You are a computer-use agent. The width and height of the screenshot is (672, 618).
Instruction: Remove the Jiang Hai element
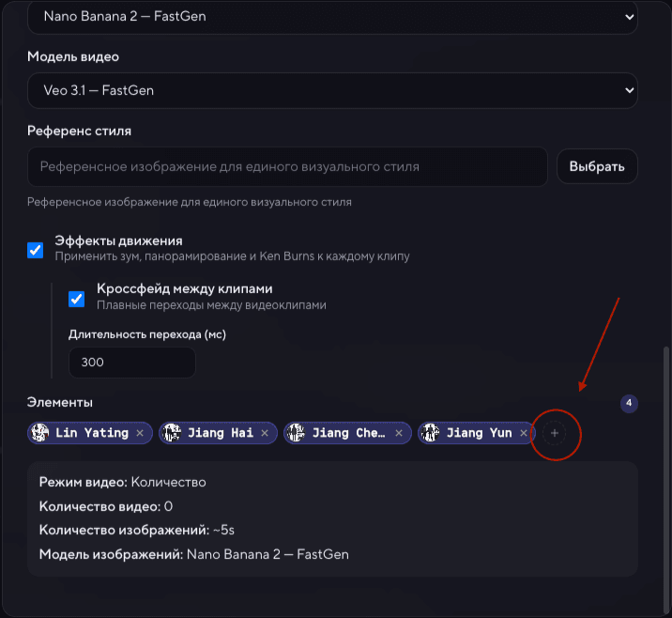point(265,433)
